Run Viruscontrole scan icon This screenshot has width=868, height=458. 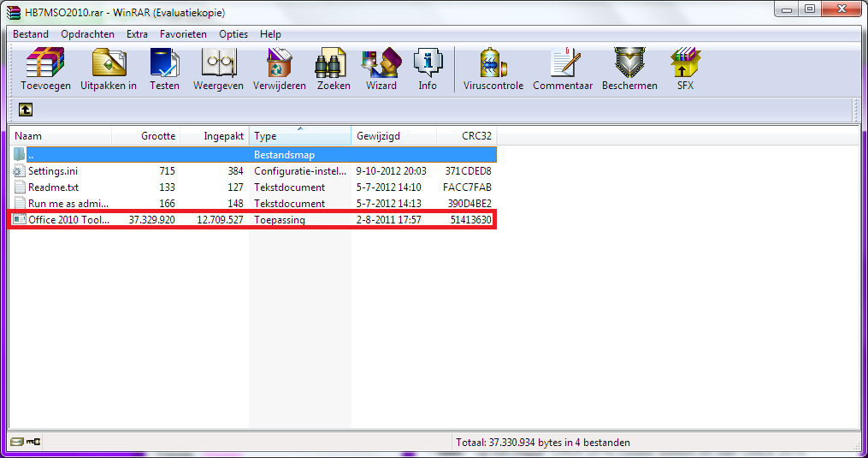493,62
